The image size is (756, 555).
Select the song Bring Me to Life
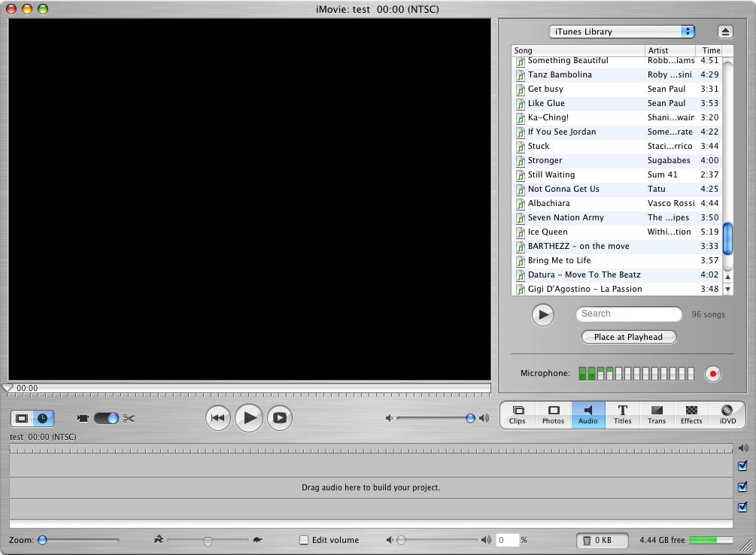coord(617,261)
